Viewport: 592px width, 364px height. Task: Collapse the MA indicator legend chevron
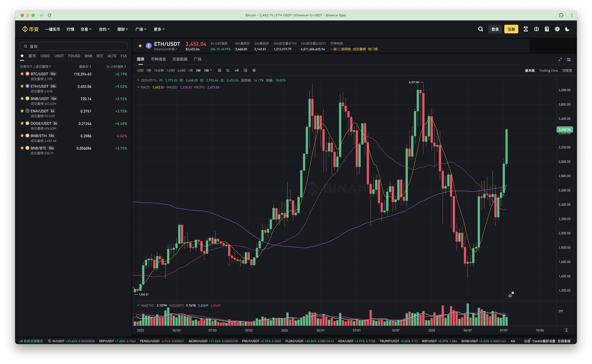pos(138,87)
